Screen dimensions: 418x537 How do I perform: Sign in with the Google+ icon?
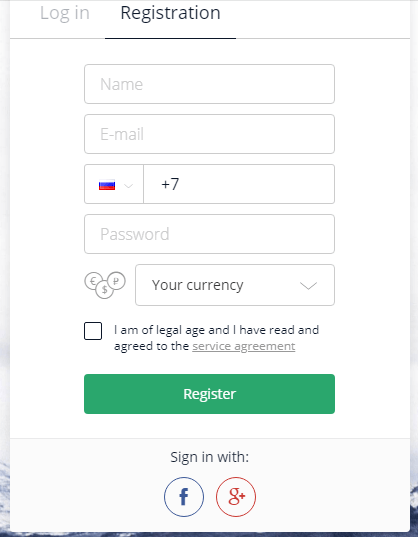click(x=236, y=497)
